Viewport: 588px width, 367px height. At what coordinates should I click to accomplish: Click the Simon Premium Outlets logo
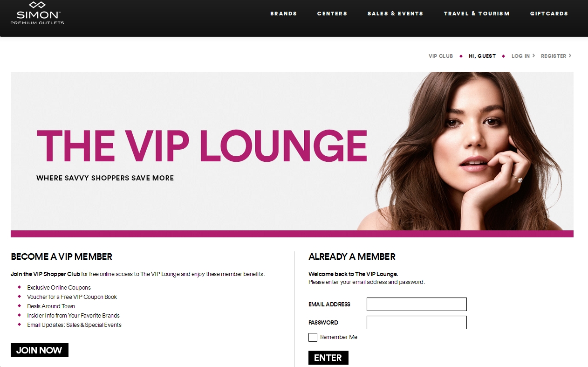click(37, 13)
